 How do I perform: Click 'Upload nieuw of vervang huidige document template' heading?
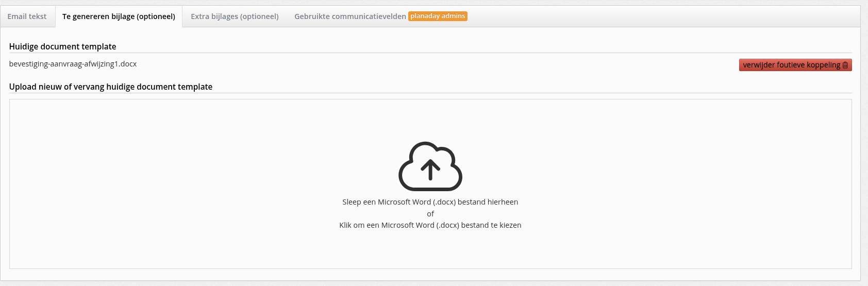pyautogui.click(x=111, y=87)
